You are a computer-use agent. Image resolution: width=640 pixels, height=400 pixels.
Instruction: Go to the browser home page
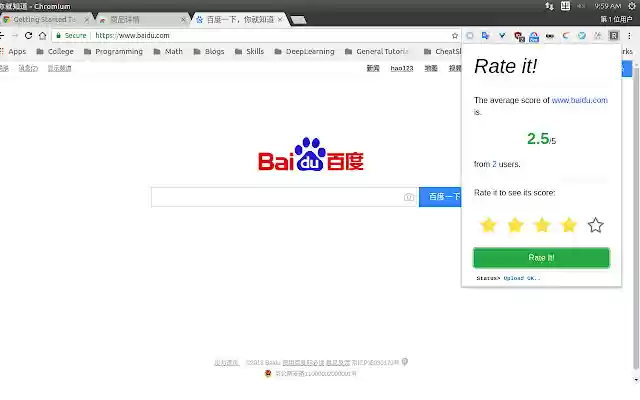click(42, 36)
